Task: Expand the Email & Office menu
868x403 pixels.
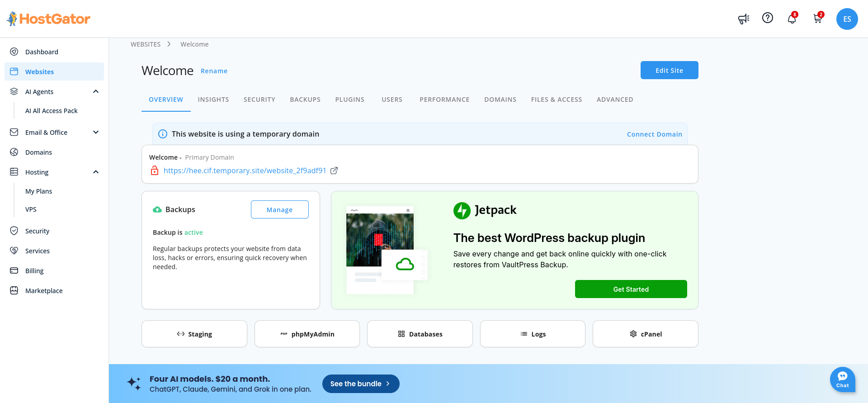Action: coord(96,132)
